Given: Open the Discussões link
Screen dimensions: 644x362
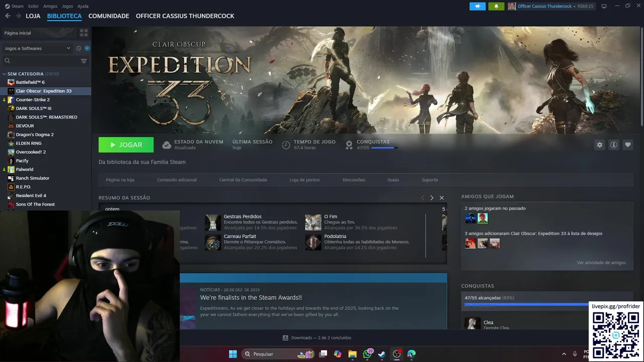Looking at the screenshot, I should point(354,179).
